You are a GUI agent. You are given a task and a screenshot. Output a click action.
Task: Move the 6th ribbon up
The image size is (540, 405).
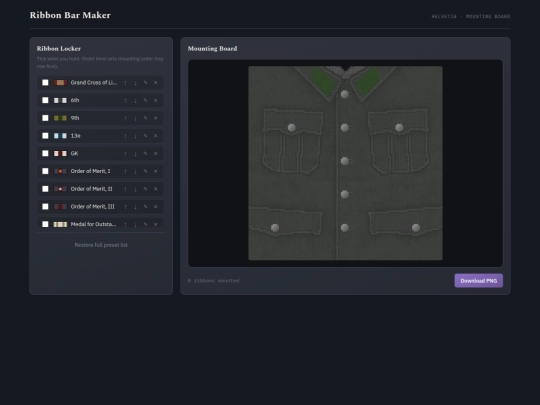click(125, 100)
